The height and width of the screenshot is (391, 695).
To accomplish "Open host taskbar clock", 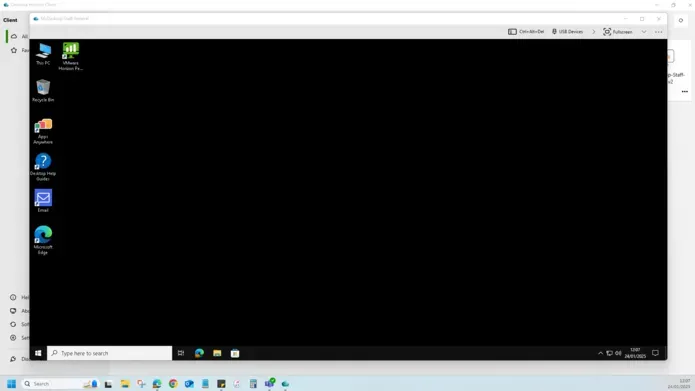I will 679,384.
